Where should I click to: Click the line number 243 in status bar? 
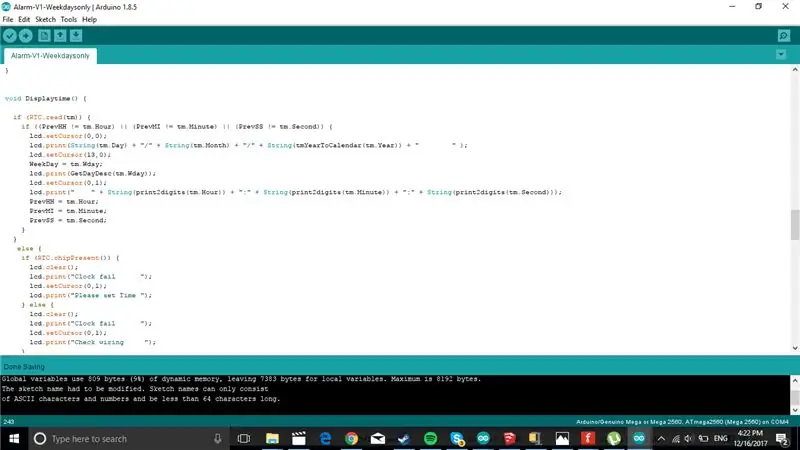pos(9,422)
